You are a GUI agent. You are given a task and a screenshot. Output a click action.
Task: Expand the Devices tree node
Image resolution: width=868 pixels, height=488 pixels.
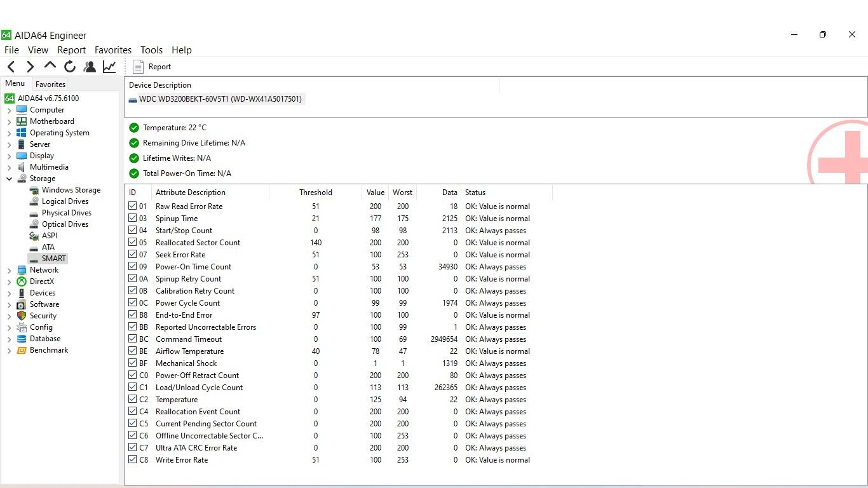click(9, 293)
